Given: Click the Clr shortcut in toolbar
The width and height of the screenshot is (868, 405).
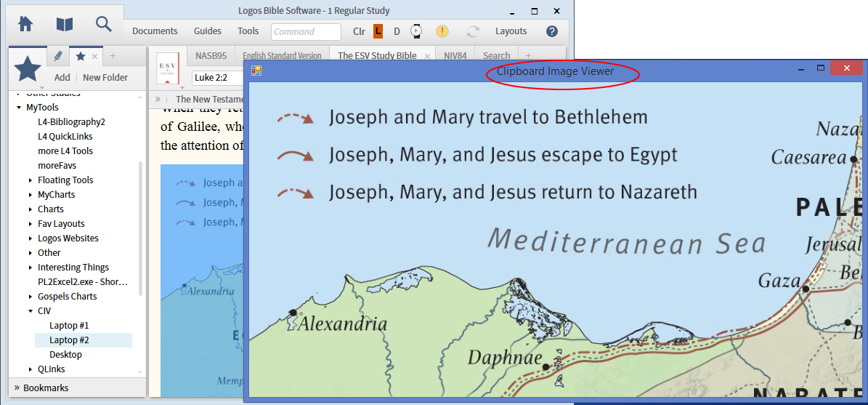Looking at the screenshot, I should point(359,31).
